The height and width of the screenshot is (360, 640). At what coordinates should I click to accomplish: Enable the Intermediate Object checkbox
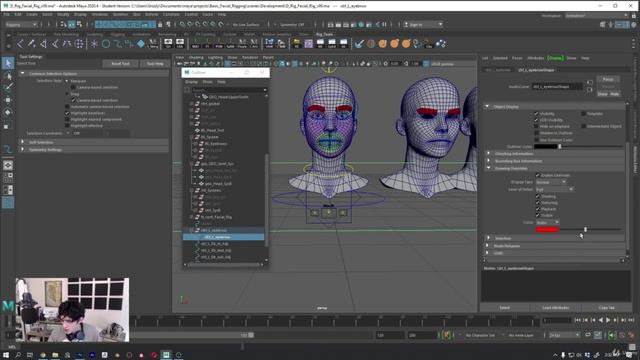tap(584, 126)
